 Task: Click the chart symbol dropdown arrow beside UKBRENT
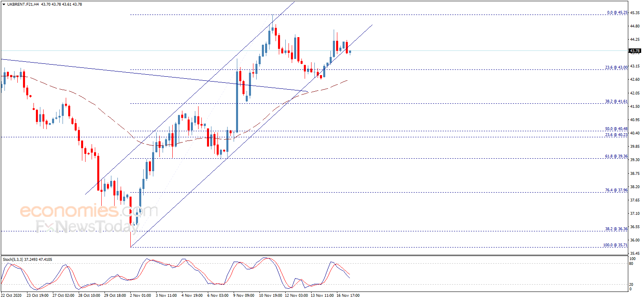(x=4, y=4)
